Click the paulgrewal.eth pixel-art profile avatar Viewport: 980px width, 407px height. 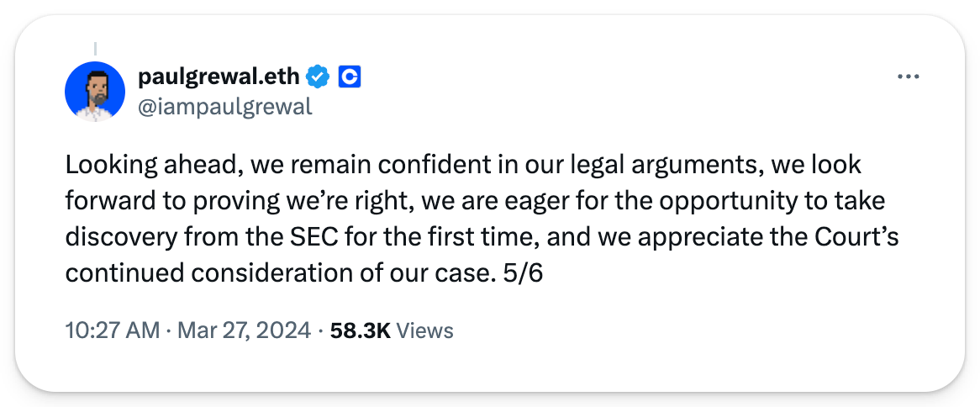pyautogui.click(x=95, y=92)
